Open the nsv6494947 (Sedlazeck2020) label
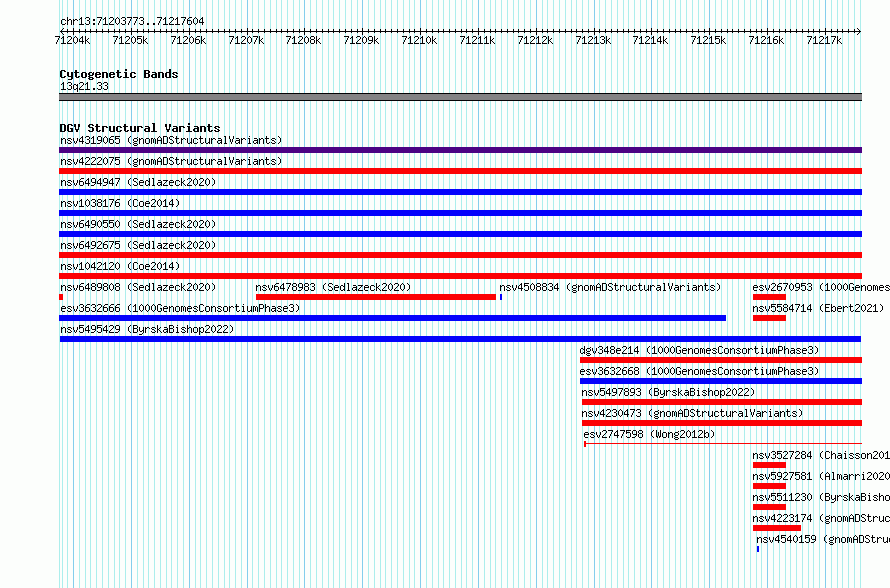The width and height of the screenshot is (890, 588). click(138, 182)
